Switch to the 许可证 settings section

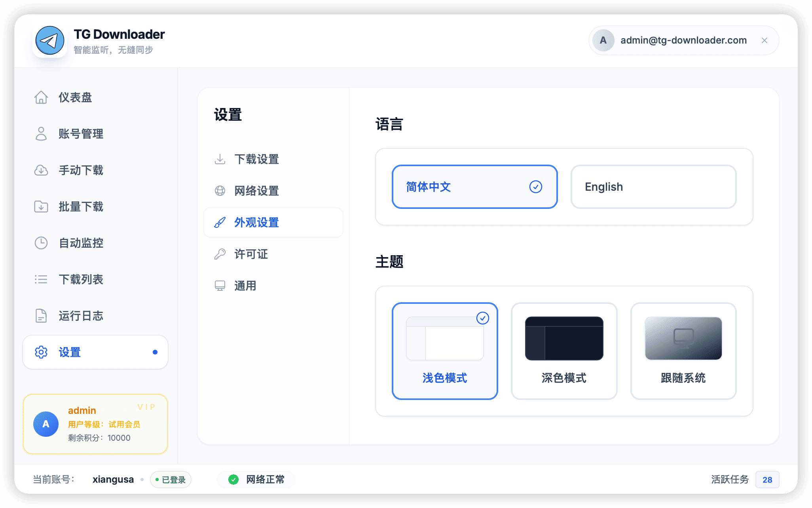(x=250, y=254)
